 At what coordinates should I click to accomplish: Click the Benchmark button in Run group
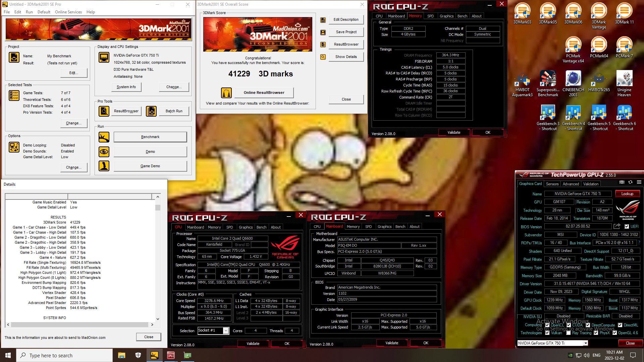click(150, 137)
